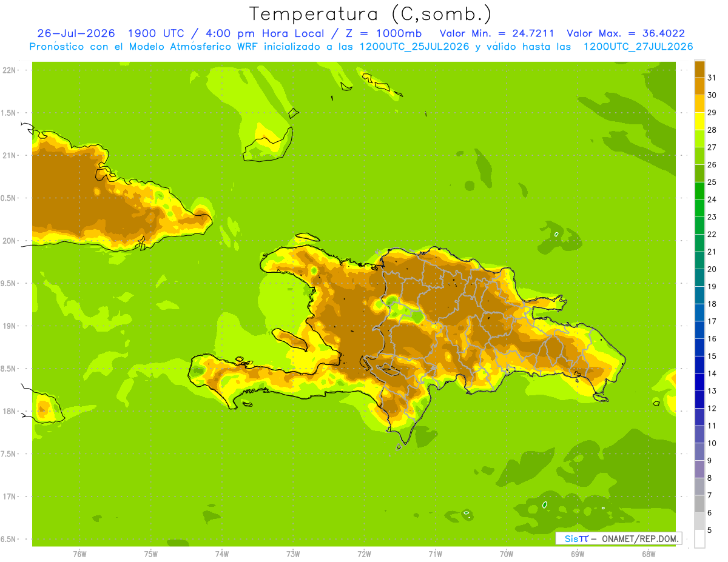The height and width of the screenshot is (562, 728).
Task: Click the '69W' longitude label
Action: click(x=578, y=554)
